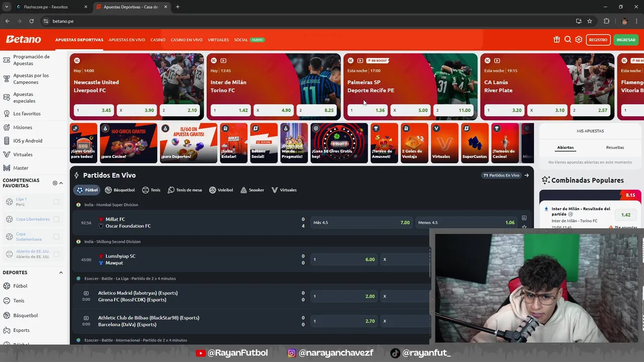This screenshot has width=644, height=362.
Task: Click the arrow next to 71 Partidos En Vivo
Action: coord(526,175)
